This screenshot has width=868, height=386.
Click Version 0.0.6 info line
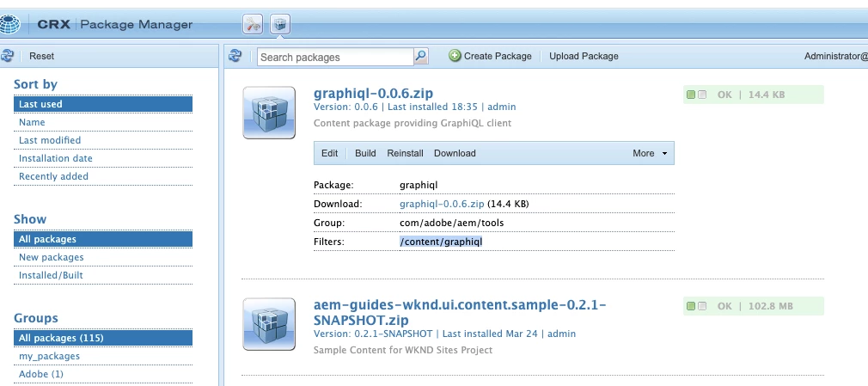point(414,107)
